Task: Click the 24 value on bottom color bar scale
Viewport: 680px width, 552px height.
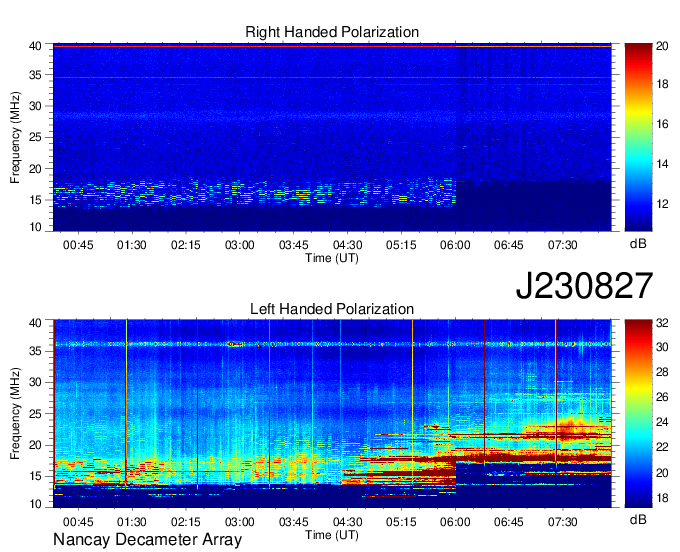Action: [x=662, y=422]
